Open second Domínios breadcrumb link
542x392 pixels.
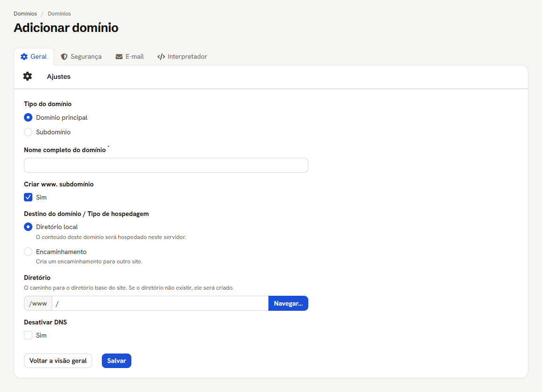(x=59, y=14)
